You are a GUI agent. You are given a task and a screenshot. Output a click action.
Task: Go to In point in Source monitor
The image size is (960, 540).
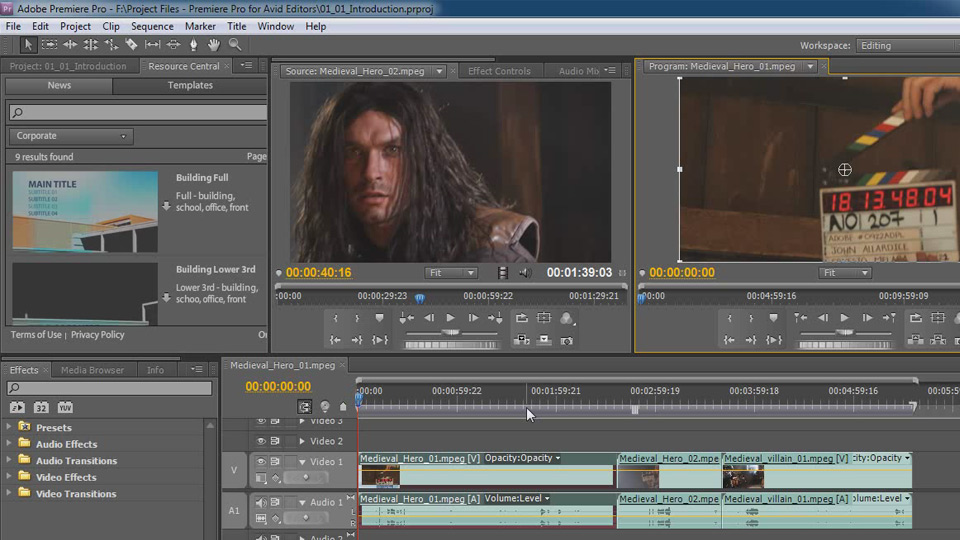click(335, 340)
